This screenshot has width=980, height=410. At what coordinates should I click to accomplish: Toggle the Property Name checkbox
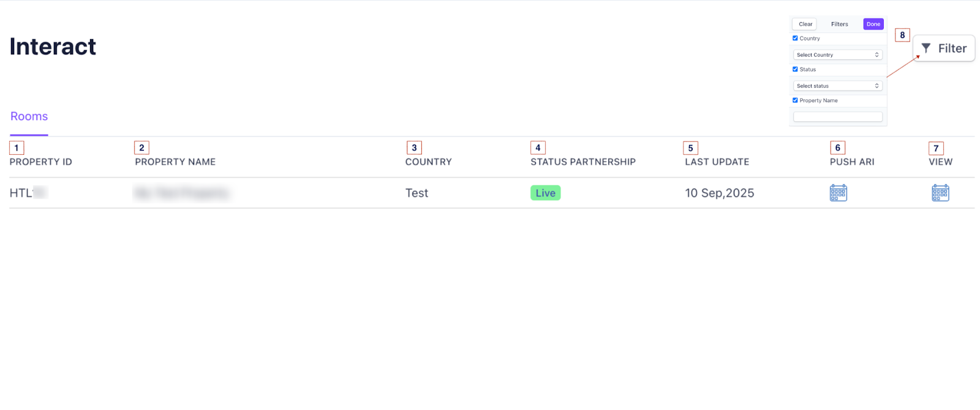(795, 100)
